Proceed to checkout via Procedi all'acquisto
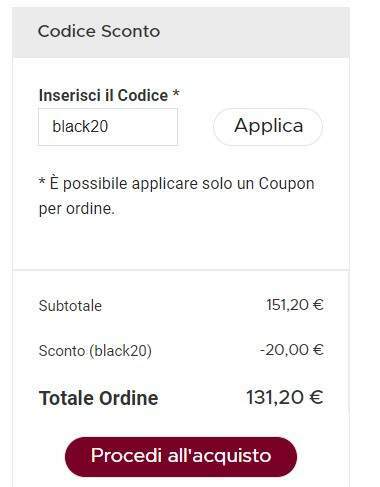This screenshot has width=380, height=487. pos(181,457)
